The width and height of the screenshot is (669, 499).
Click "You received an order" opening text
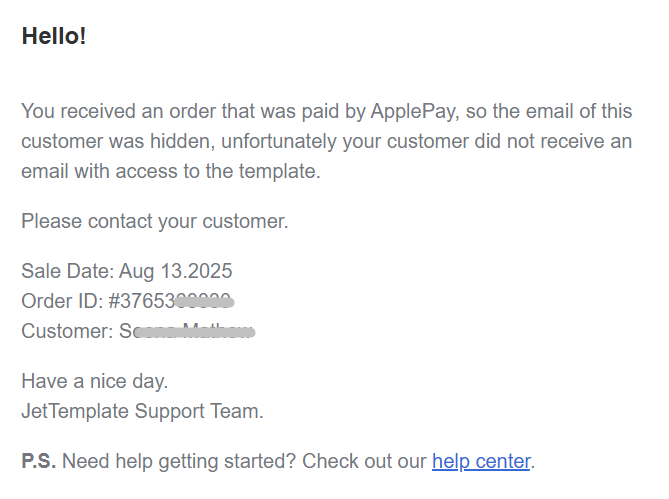click(x=110, y=111)
